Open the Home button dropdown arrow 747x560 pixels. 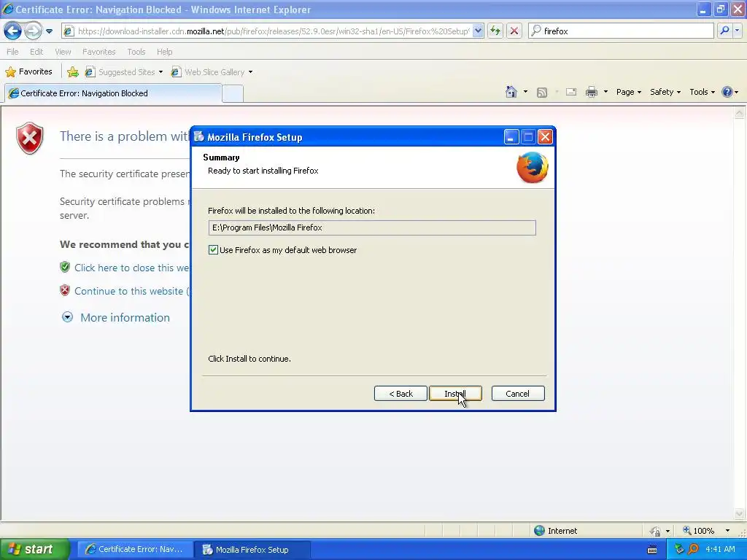[x=525, y=92]
